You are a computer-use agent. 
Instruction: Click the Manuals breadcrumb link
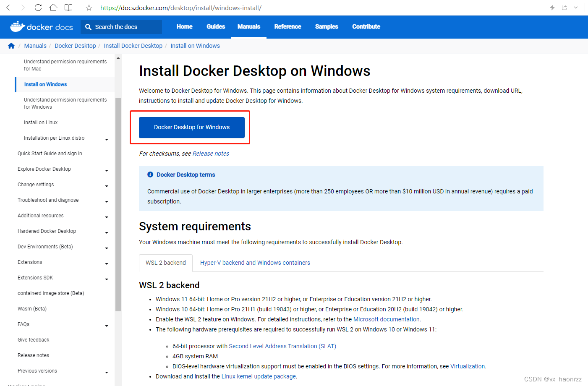coord(35,46)
